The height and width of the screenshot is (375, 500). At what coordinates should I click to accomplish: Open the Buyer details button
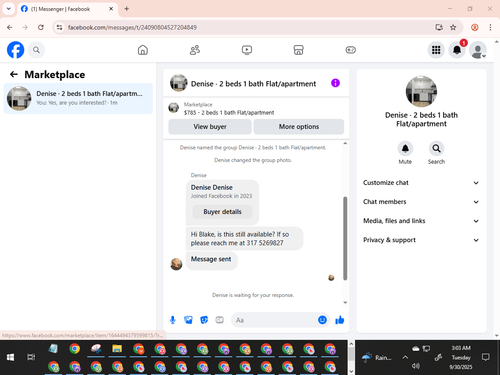click(222, 212)
